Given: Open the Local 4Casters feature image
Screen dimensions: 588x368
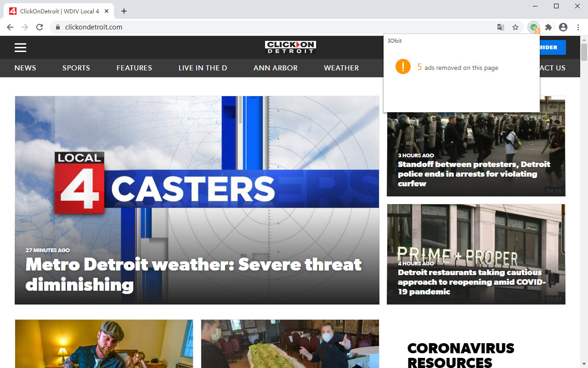Looking at the screenshot, I should point(197,200).
